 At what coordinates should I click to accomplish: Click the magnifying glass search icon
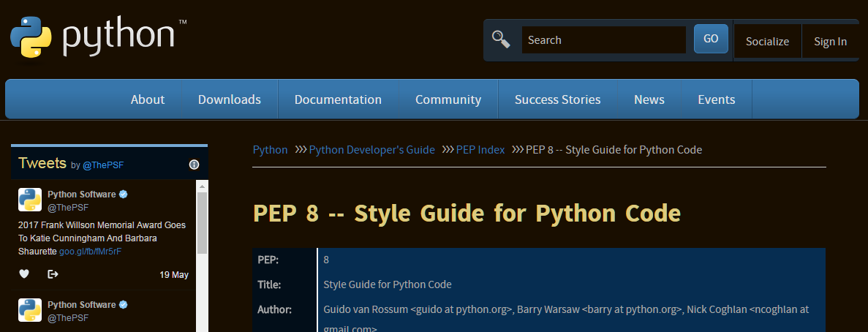501,39
